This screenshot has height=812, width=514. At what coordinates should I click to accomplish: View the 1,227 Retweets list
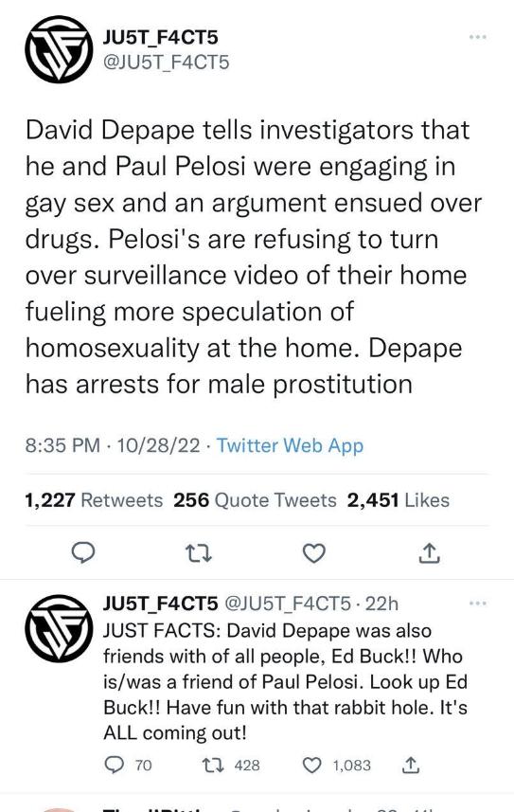coord(94,500)
